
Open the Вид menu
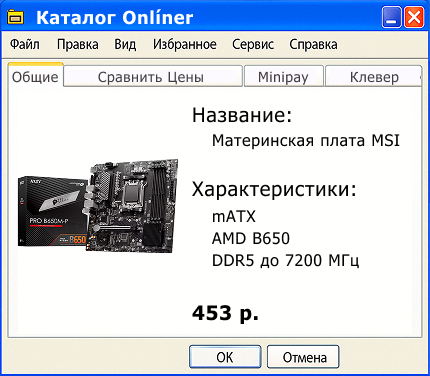[125, 44]
